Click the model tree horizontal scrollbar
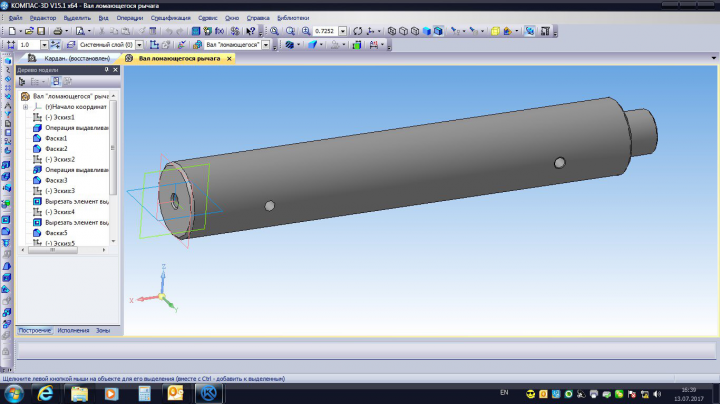The image size is (720, 404). (52, 250)
